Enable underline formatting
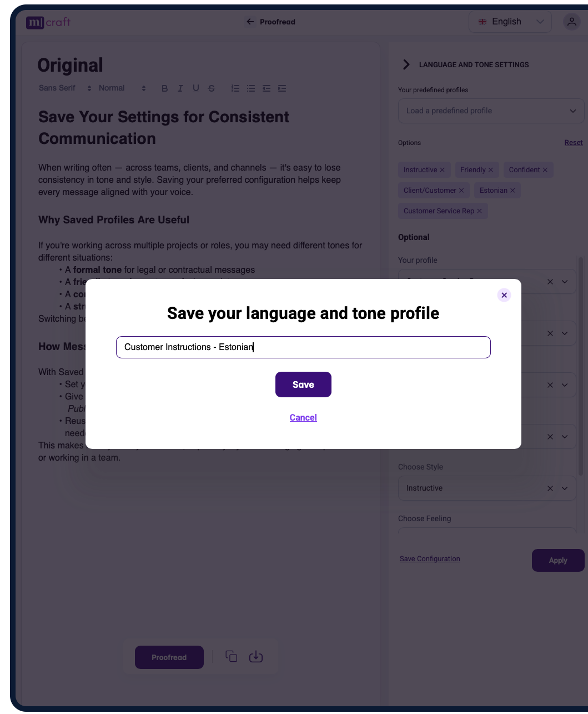Screen dimensions: 588x714 coord(195,88)
